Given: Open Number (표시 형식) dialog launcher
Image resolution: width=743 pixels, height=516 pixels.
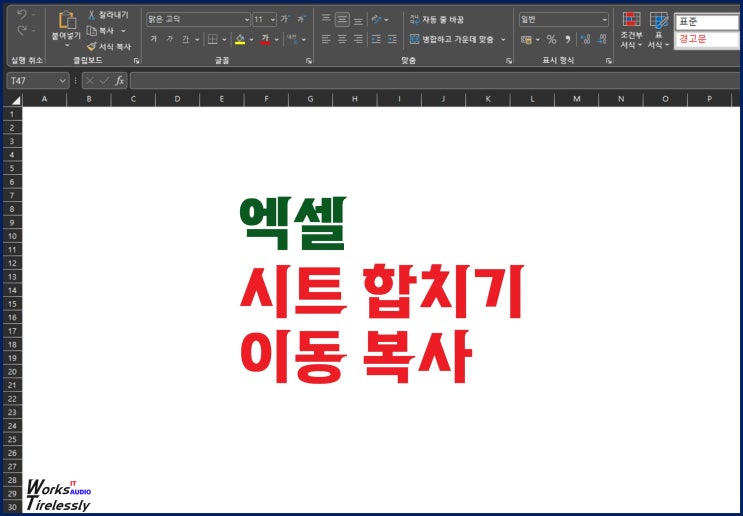Looking at the screenshot, I should [608, 61].
